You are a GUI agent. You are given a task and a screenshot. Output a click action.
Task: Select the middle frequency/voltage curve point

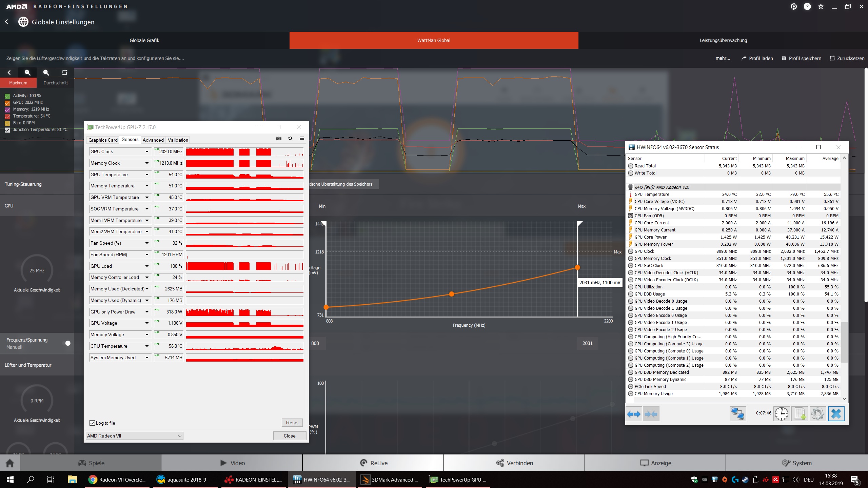coord(451,294)
